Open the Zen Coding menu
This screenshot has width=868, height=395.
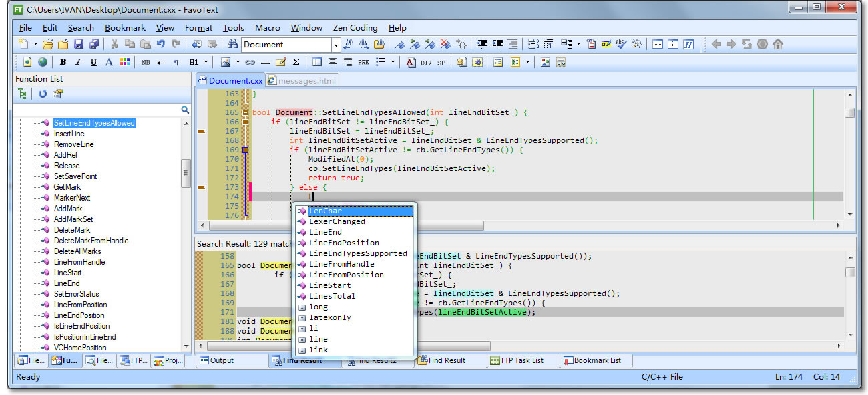[355, 28]
